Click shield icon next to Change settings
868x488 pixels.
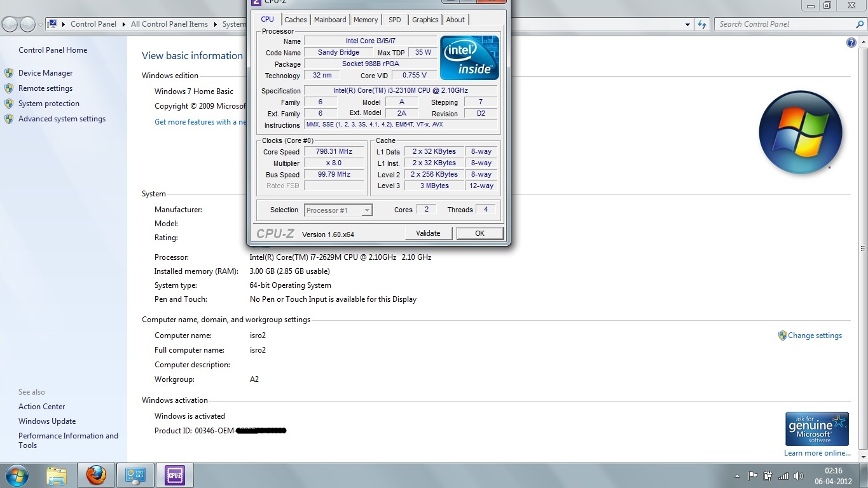click(783, 335)
